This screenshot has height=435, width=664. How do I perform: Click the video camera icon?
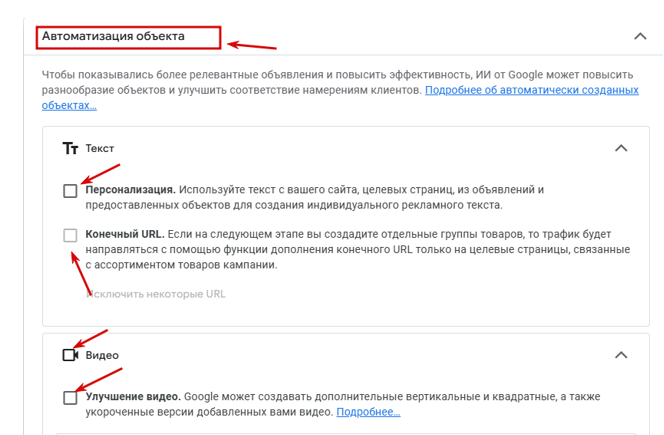[70, 355]
